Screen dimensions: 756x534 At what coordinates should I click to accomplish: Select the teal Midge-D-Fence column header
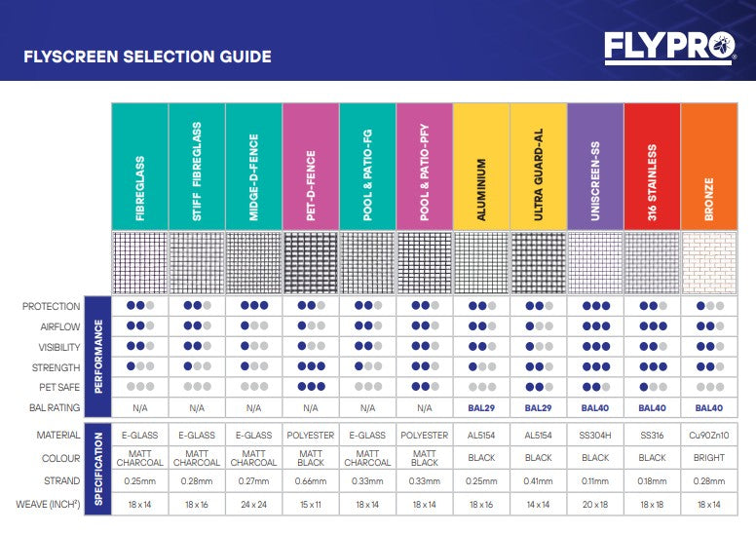click(253, 165)
